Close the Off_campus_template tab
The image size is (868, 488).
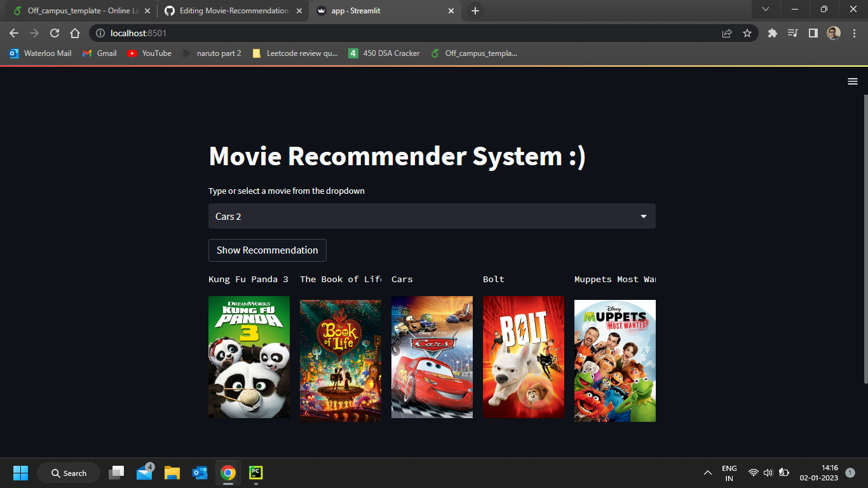pyautogui.click(x=147, y=11)
